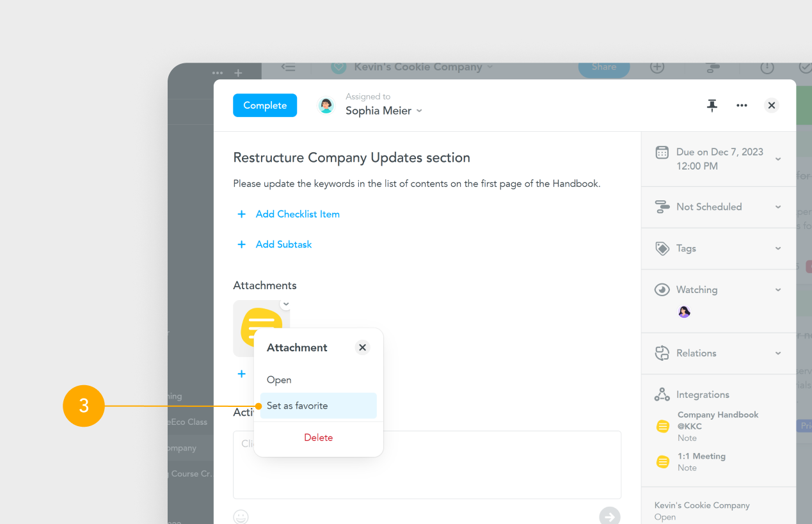Image resolution: width=812 pixels, height=524 pixels.
Task: Click the Kevin's Cookie Company Open status text
Action: [x=665, y=517]
